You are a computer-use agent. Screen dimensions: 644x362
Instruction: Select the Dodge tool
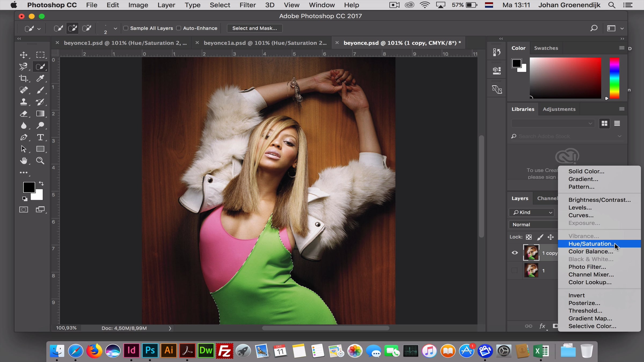click(x=40, y=125)
